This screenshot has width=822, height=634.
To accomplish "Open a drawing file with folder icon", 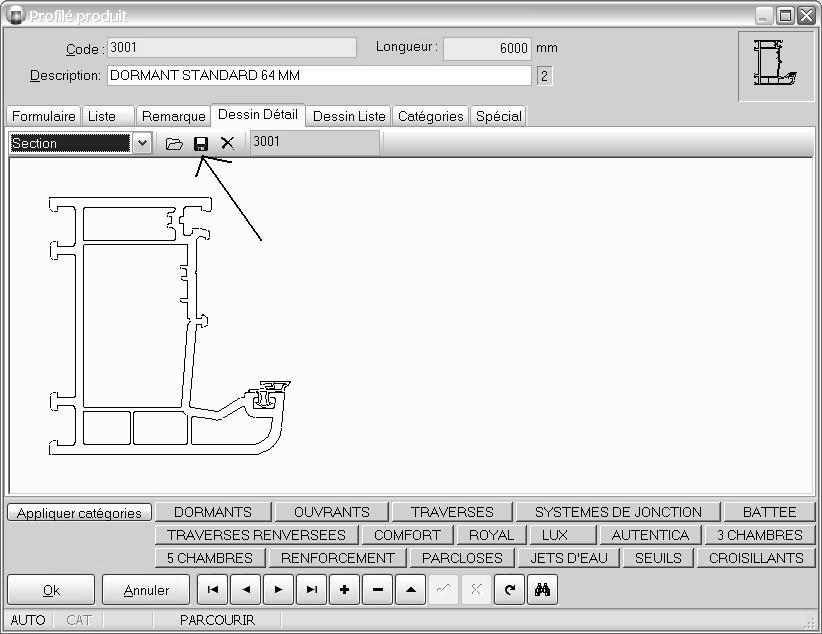I will click(174, 143).
